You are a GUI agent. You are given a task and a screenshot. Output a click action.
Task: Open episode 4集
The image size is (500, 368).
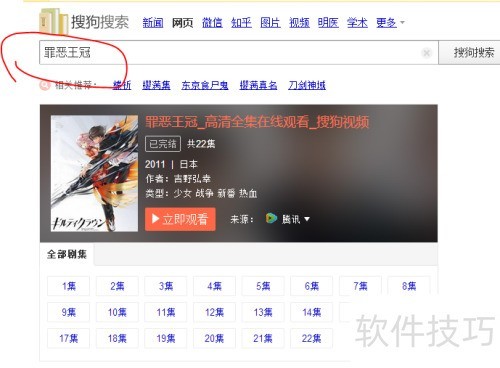pyautogui.click(x=214, y=286)
